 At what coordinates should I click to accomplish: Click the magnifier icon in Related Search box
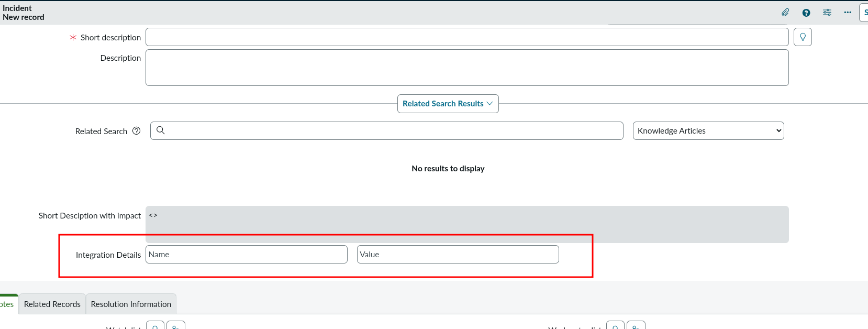point(161,130)
